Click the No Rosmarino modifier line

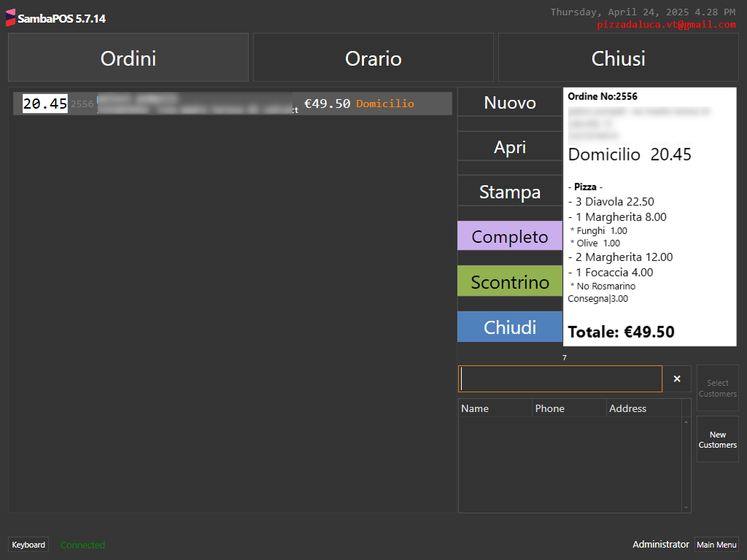603,286
